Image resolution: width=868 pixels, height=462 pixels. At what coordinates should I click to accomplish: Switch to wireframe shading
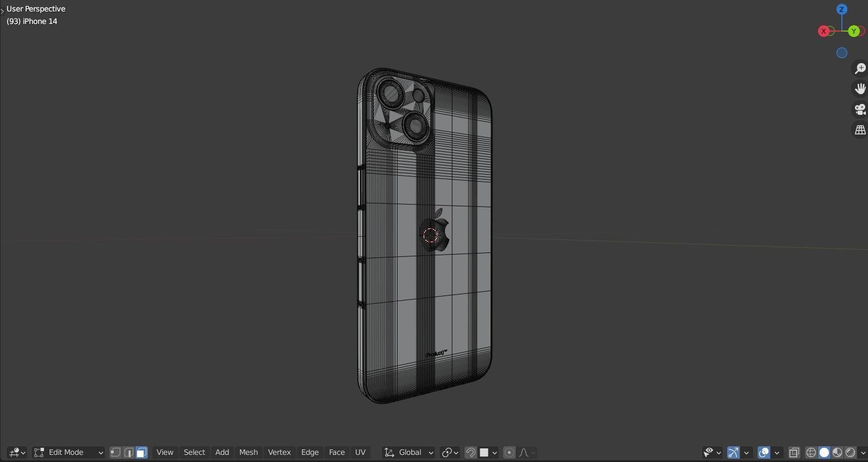(x=811, y=452)
